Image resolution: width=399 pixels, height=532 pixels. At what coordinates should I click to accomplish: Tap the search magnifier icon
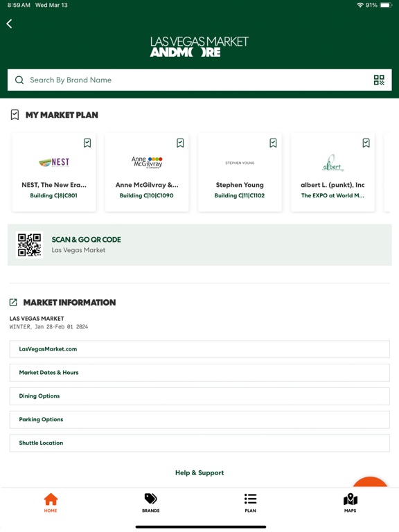(19, 80)
